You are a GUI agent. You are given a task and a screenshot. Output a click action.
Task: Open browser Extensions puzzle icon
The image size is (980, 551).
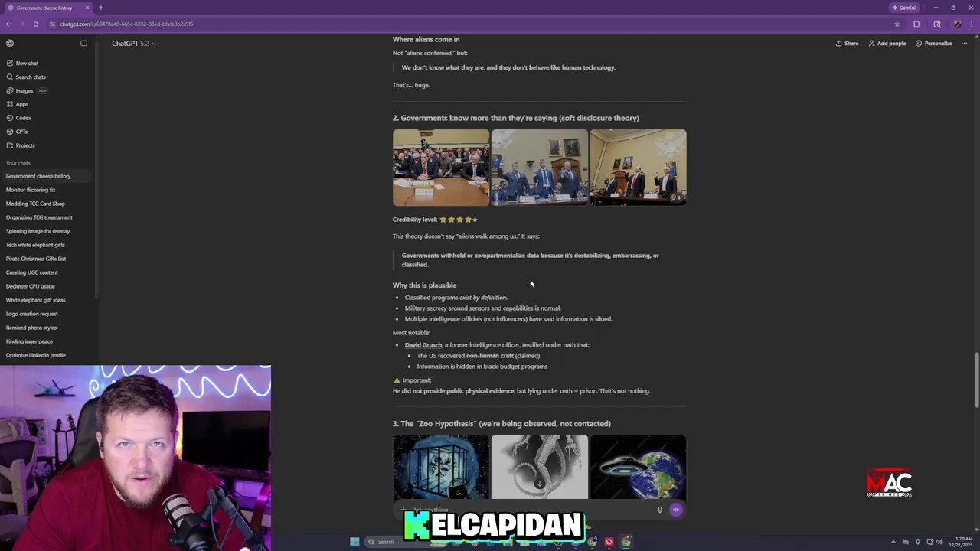pos(916,24)
